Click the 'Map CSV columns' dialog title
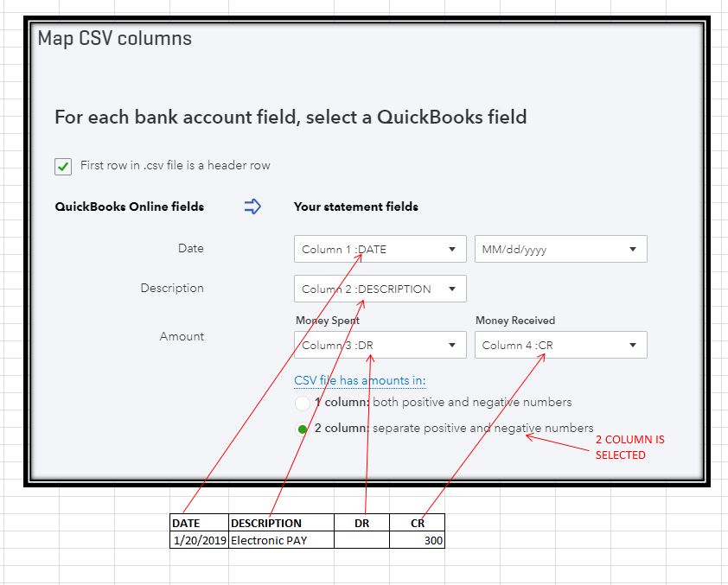This screenshot has height=585, width=728. tap(112, 38)
